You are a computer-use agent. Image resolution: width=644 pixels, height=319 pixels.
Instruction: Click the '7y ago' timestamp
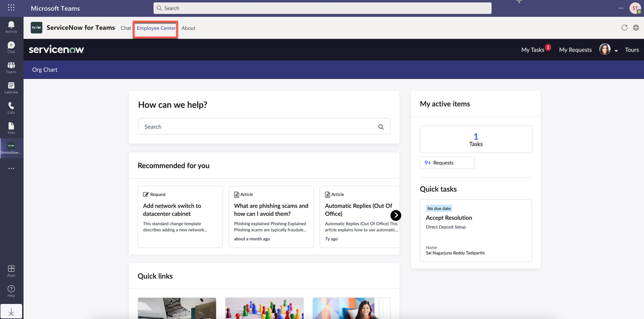point(331,239)
